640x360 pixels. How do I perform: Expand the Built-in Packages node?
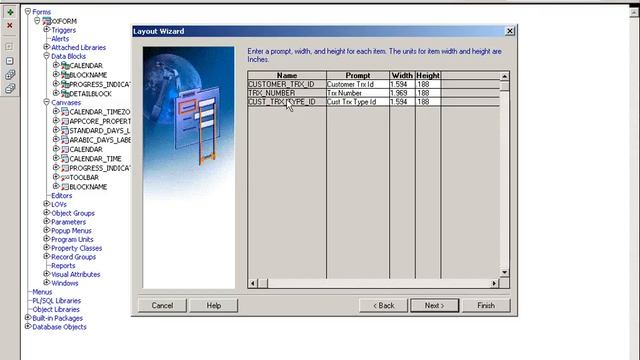coord(28,318)
